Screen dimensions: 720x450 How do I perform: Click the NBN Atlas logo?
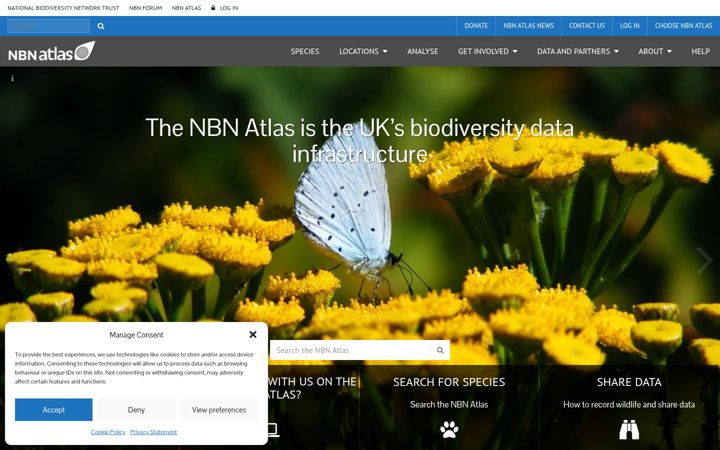(x=51, y=51)
